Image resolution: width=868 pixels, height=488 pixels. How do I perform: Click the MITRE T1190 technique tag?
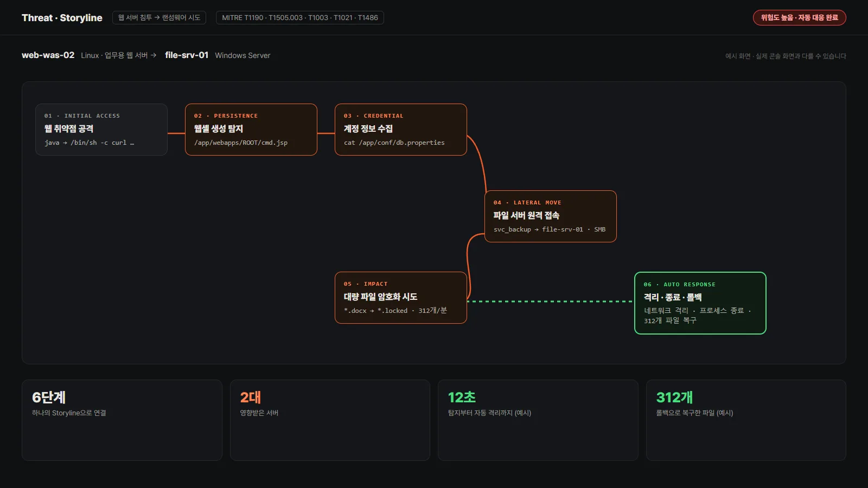[299, 18]
